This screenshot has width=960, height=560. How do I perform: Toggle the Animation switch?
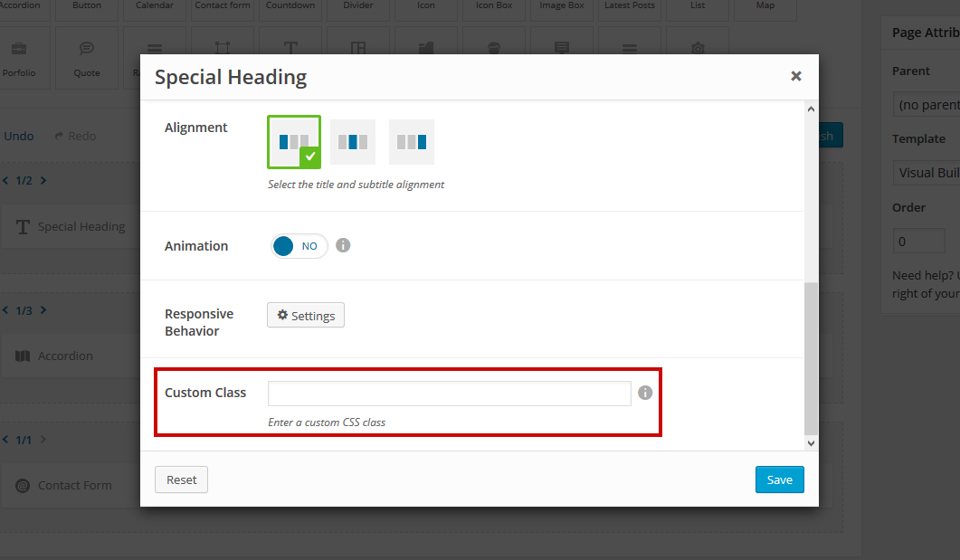[x=299, y=246]
